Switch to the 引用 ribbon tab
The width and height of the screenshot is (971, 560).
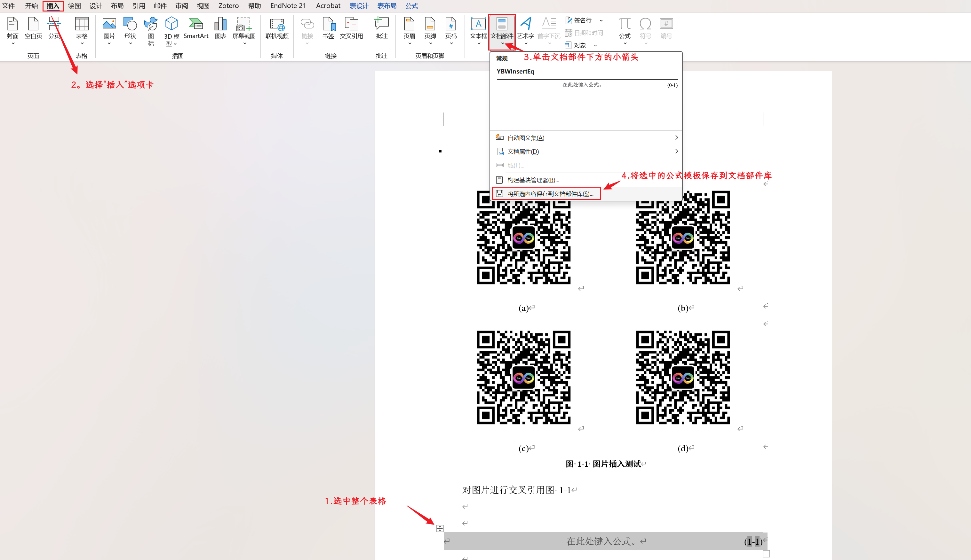[139, 6]
